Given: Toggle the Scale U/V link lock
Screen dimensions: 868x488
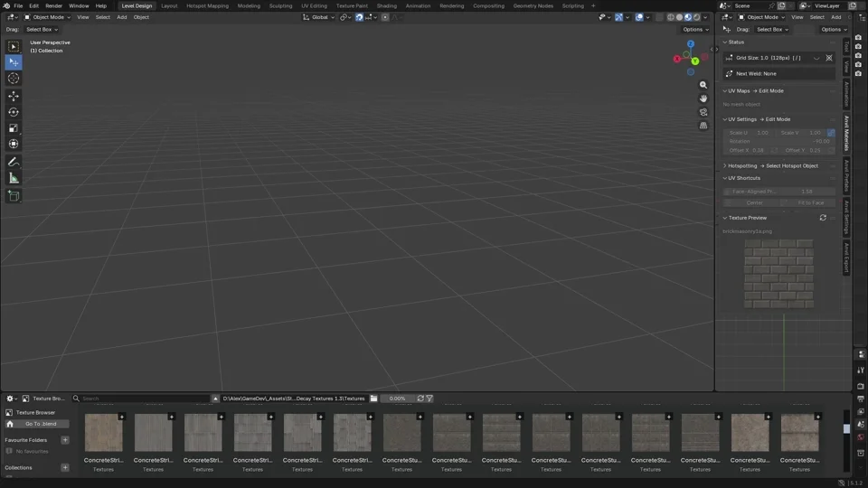Looking at the screenshot, I should (x=831, y=133).
